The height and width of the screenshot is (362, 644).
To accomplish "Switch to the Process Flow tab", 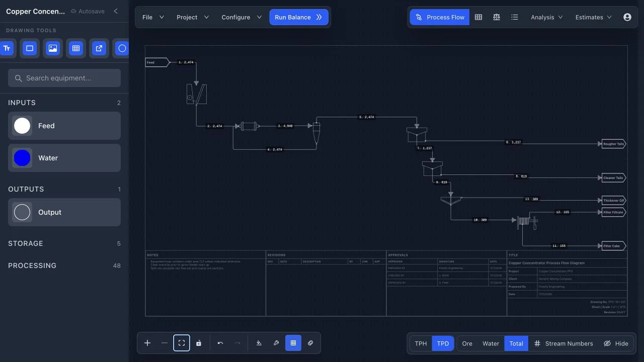I will click(440, 17).
